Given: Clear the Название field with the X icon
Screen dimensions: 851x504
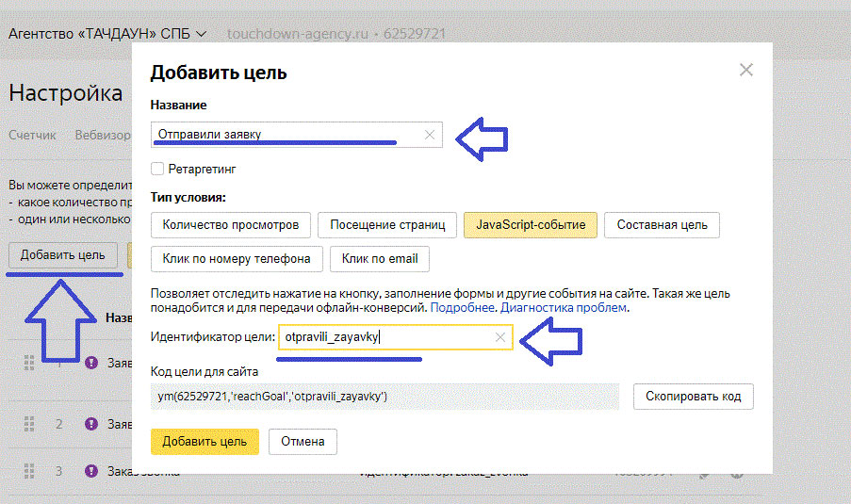Looking at the screenshot, I should point(430,135).
